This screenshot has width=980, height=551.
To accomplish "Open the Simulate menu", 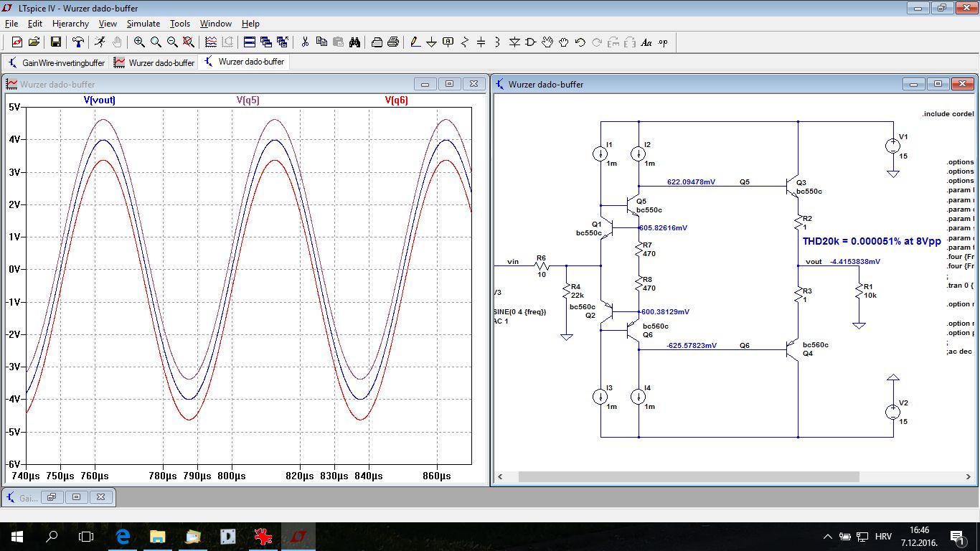I will coord(143,24).
